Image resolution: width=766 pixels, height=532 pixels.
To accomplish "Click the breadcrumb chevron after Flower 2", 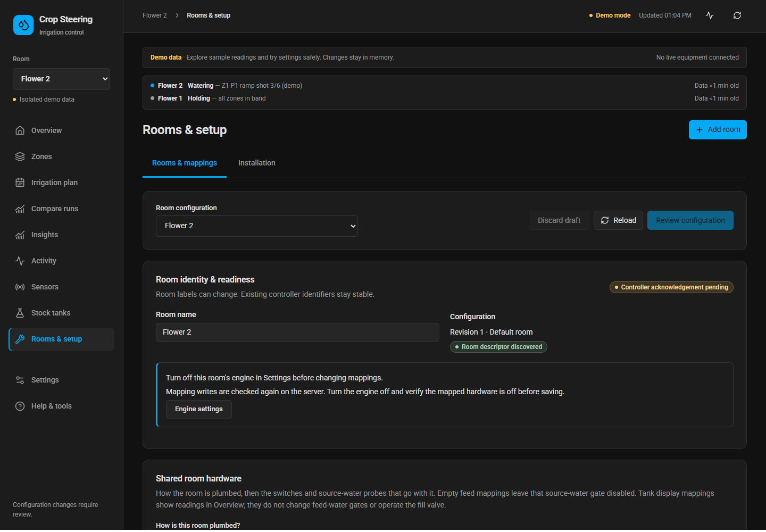I will point(177,15).
